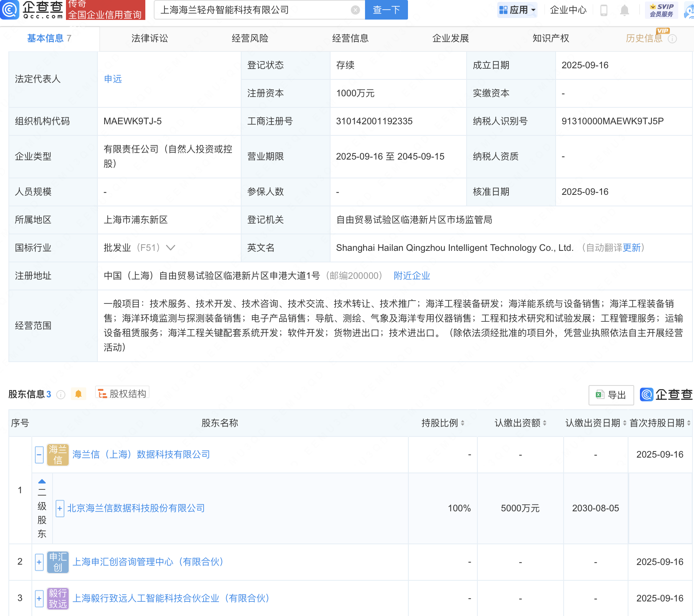The image size is (694, 616).
Task: Click the 查一下 search button
Action: tap(386, 10)
